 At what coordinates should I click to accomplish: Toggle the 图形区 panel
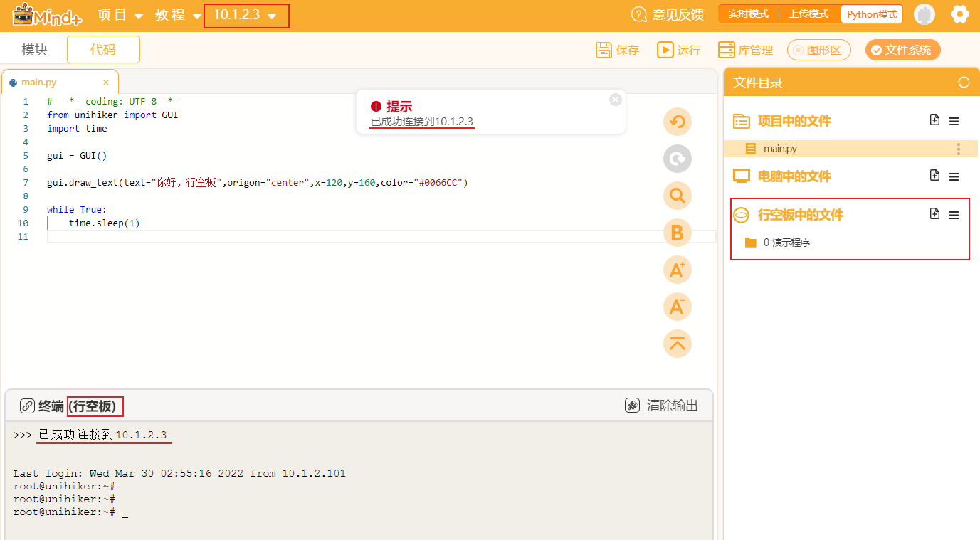tap(819, 50)
